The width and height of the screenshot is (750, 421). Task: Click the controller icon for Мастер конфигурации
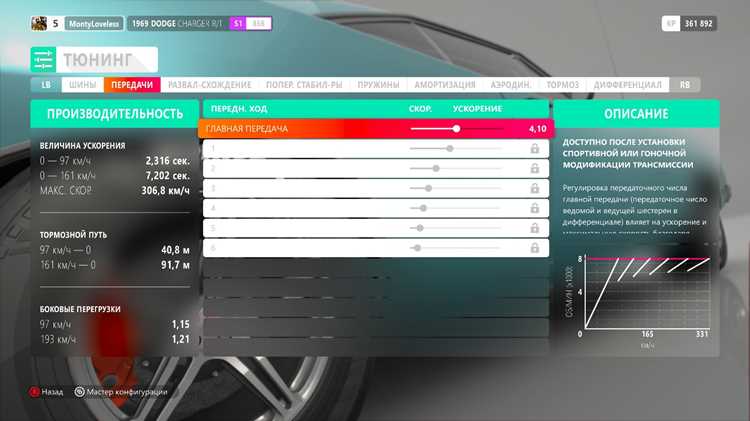79,392
